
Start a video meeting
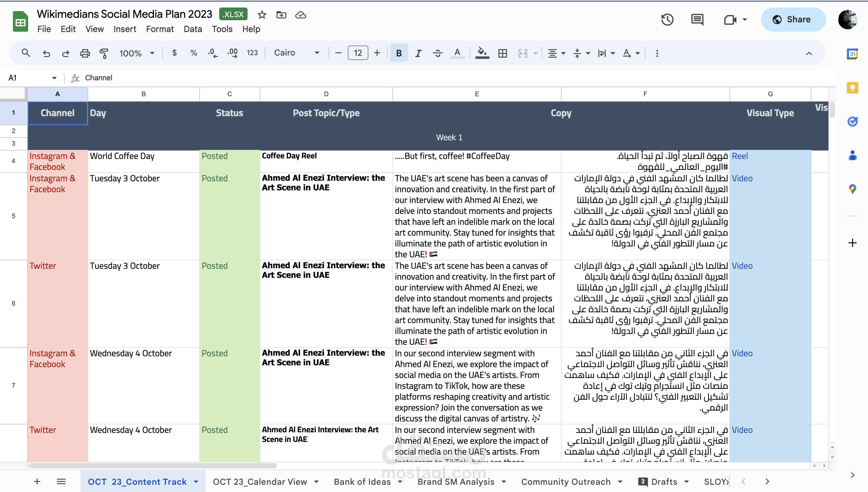[730, 20]
